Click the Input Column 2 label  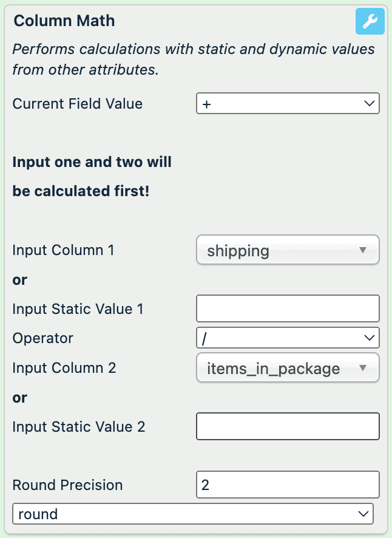pos(64,368)
